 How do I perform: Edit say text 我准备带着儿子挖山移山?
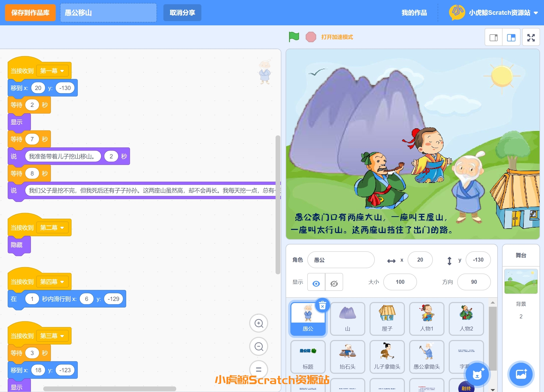click(x=63, y=156)
